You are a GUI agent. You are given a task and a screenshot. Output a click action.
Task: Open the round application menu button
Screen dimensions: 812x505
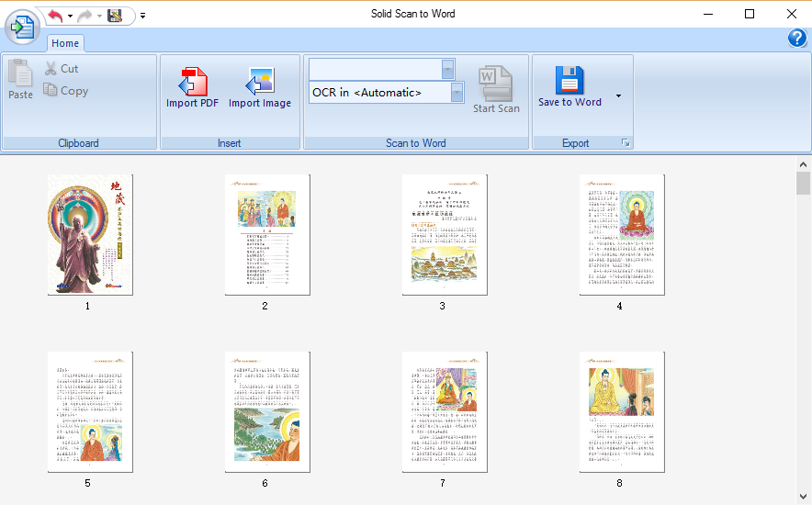click(x=20, y=27)
